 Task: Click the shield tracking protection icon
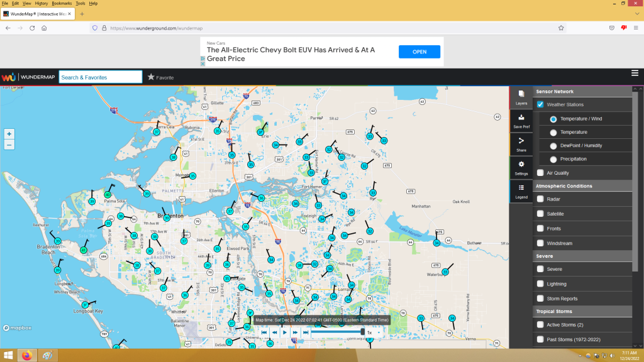click(95, 28)
